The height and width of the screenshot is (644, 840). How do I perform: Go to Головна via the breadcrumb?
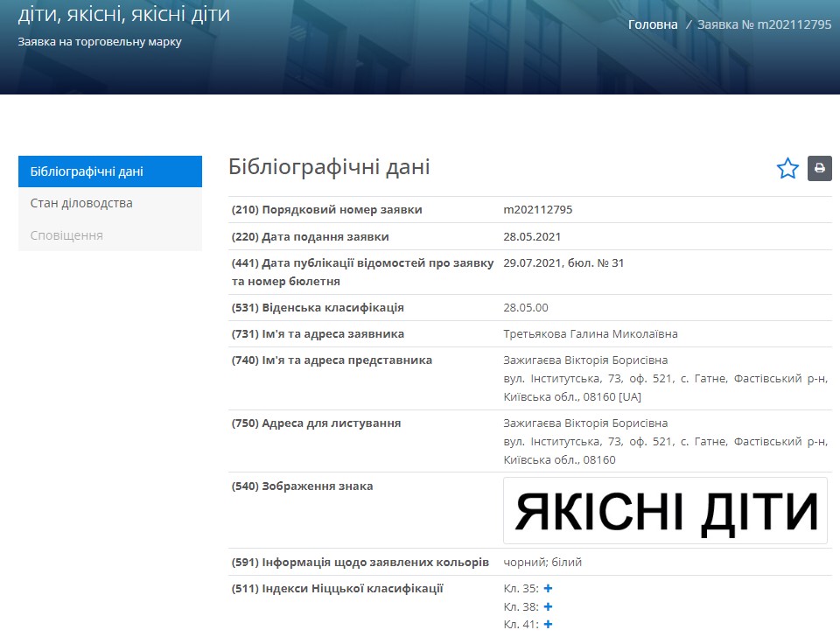(653, 24)
